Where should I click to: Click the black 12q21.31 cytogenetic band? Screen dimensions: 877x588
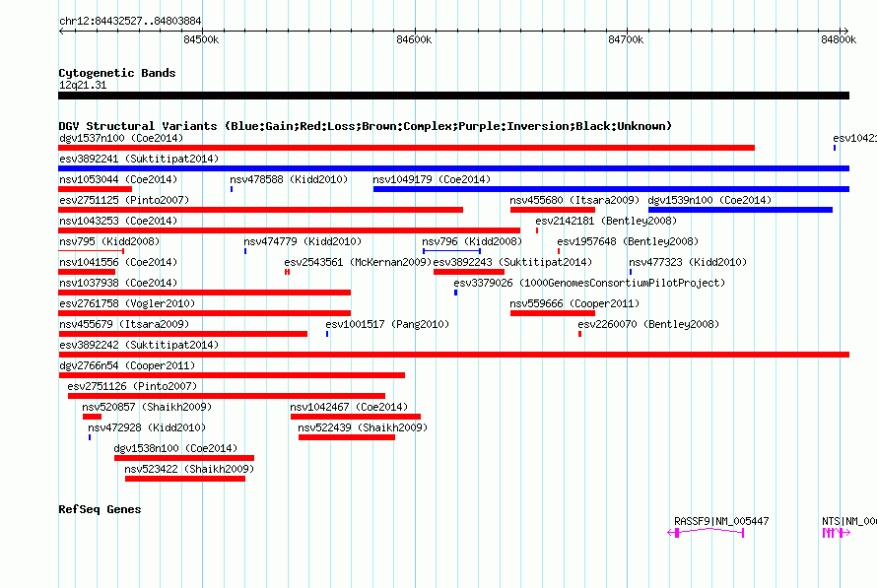(453, 96)
